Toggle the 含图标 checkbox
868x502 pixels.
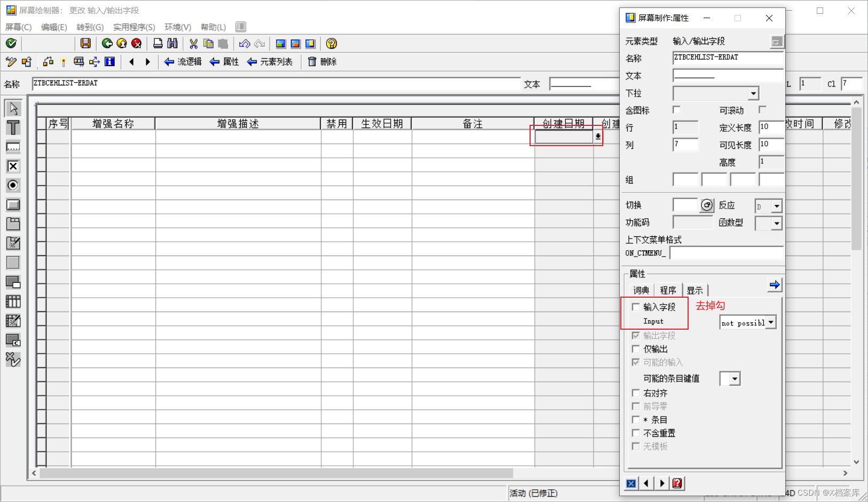pos(677,110)
